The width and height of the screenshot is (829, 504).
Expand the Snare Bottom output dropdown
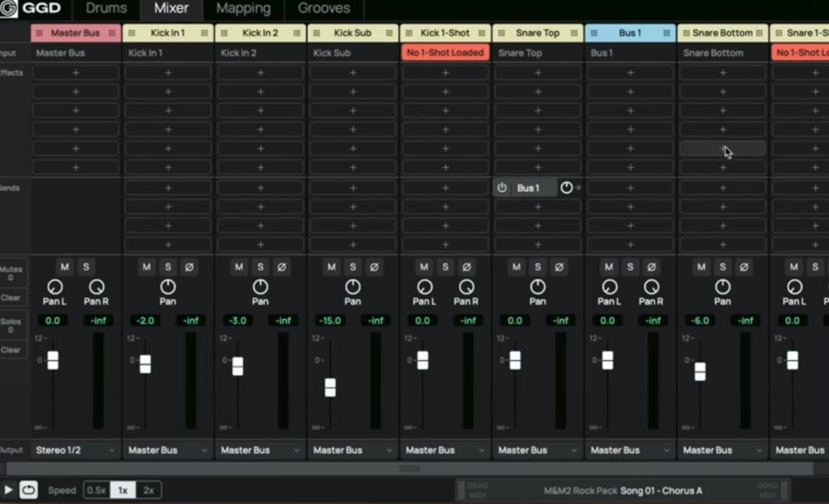(x=722, y=450)
